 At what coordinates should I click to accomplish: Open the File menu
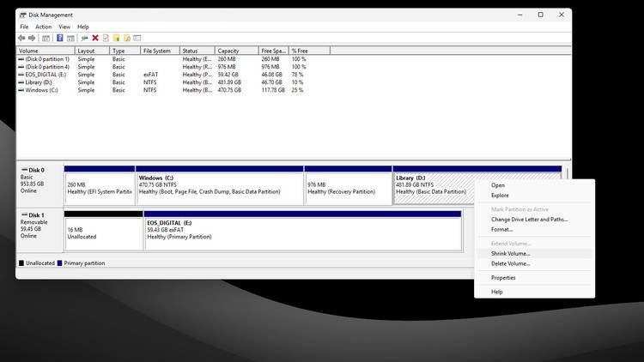pyautogui.click(x=24, y=27)
